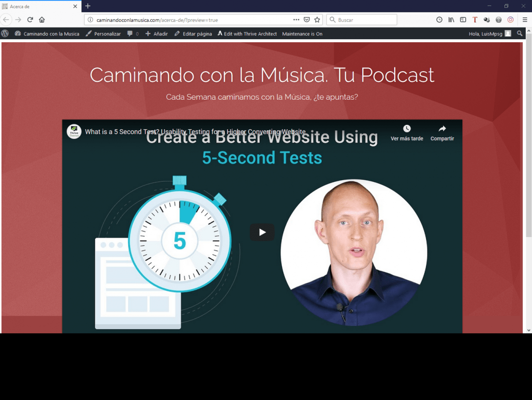This screenshot has width=532, height=400.
Task: Open page actions three-dot menu
Action: coord(296,20)
